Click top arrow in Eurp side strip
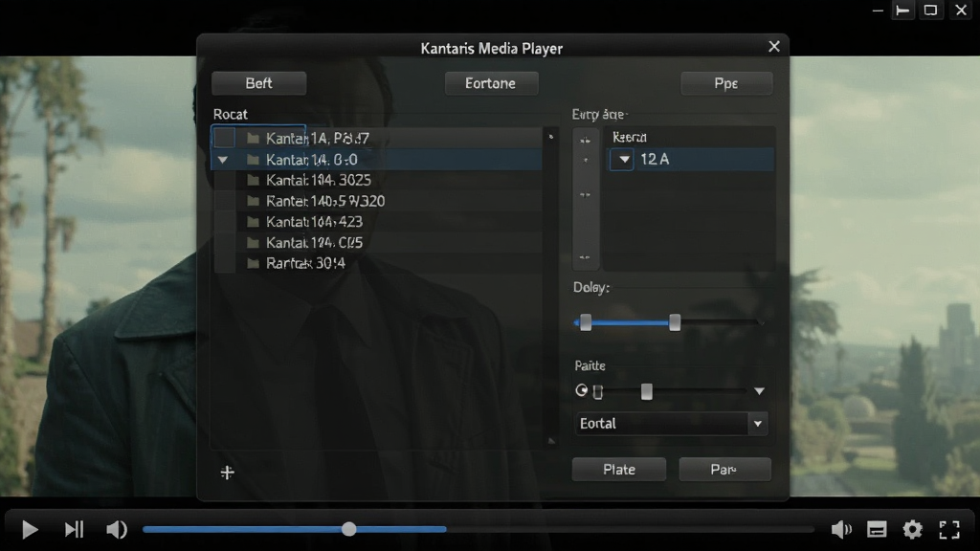The width and height of the screenshot is (980, 551). point(585,141)
